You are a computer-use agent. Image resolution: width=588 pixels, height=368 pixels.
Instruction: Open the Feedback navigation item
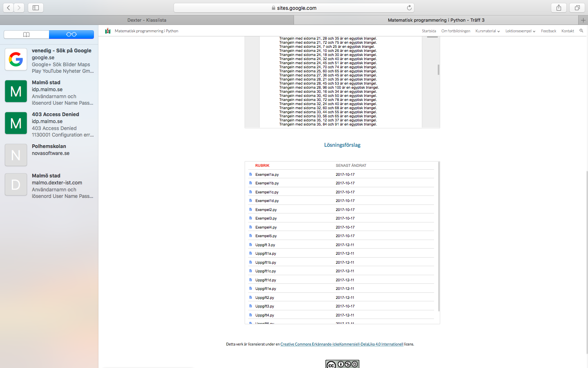[548, 31]
